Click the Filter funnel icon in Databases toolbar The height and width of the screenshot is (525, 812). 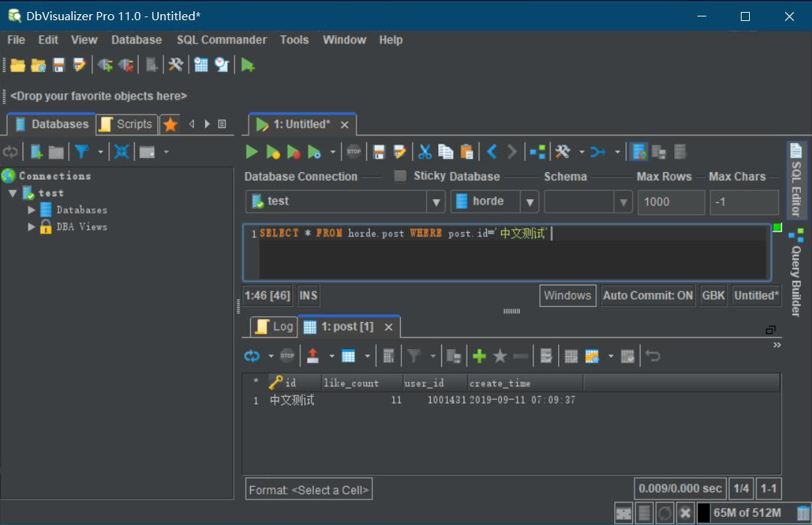[82, 152]
